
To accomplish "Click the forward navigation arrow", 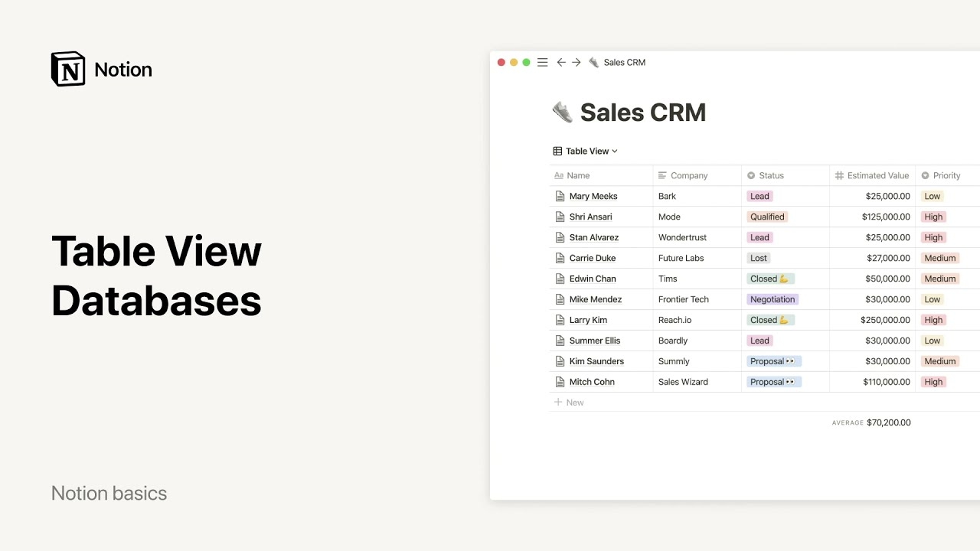I will [x=577, y=63].
